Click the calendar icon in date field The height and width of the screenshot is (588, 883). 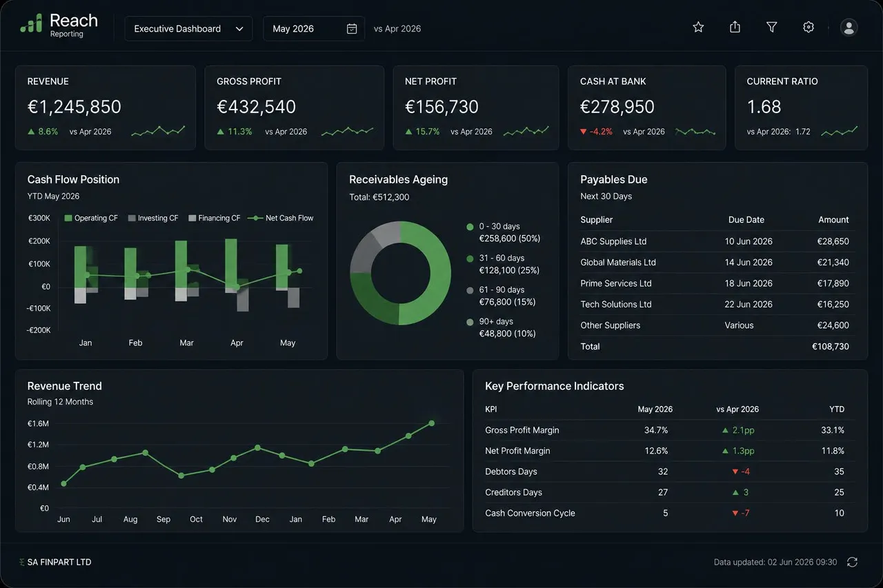[x=352, y=29]
